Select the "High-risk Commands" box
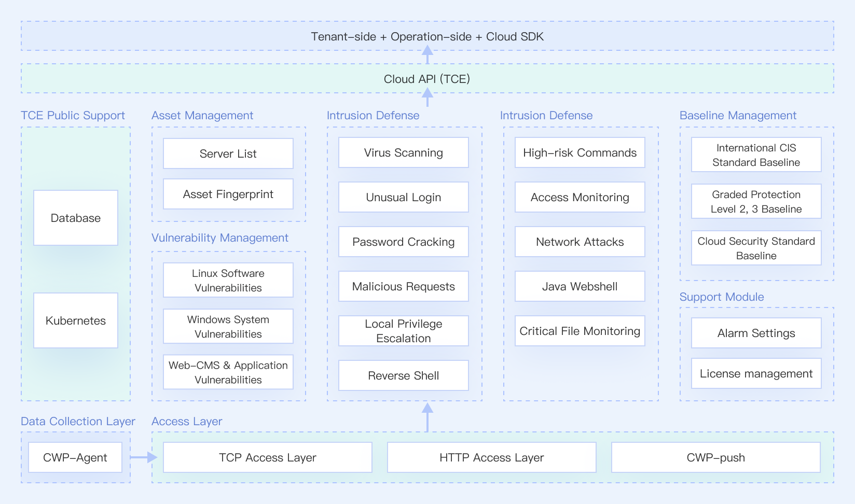The height and width of the screenshot is (504, 855). (x=580, y=152)
